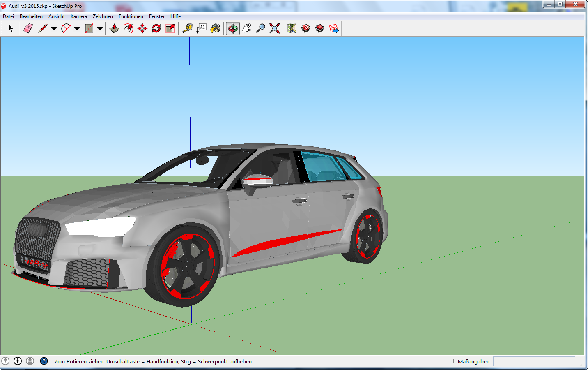
Task: Expand the arc tools dropdown arrow
Action: [x=77, y=29]
